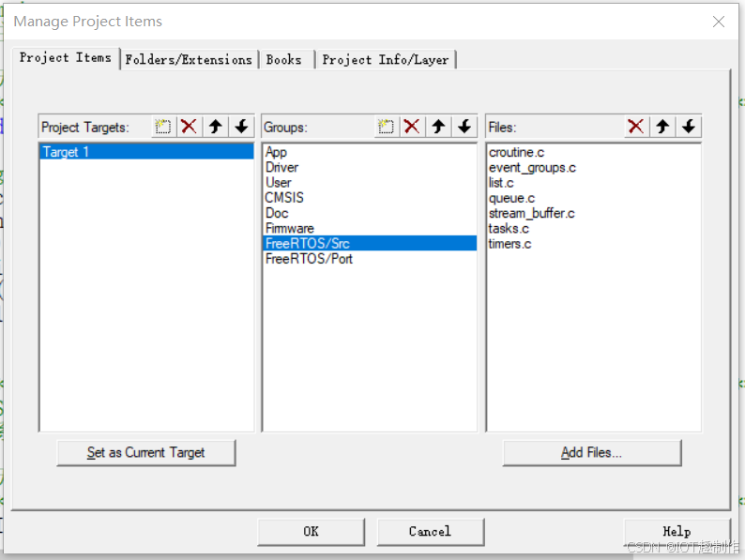Move the selected Group down
745x560 pixels.
tap(464, 127)
